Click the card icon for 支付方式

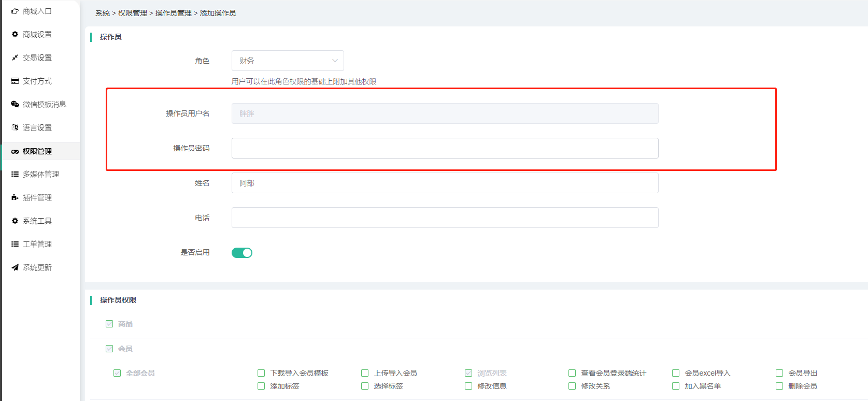click(15, 81)
